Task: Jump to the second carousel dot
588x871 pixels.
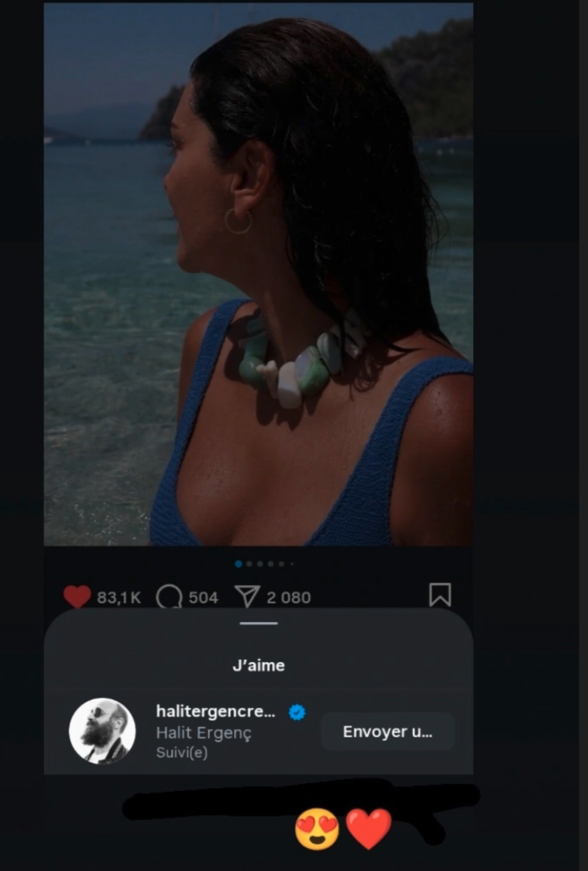Action: pyautogui.click(x=249, y=564)
